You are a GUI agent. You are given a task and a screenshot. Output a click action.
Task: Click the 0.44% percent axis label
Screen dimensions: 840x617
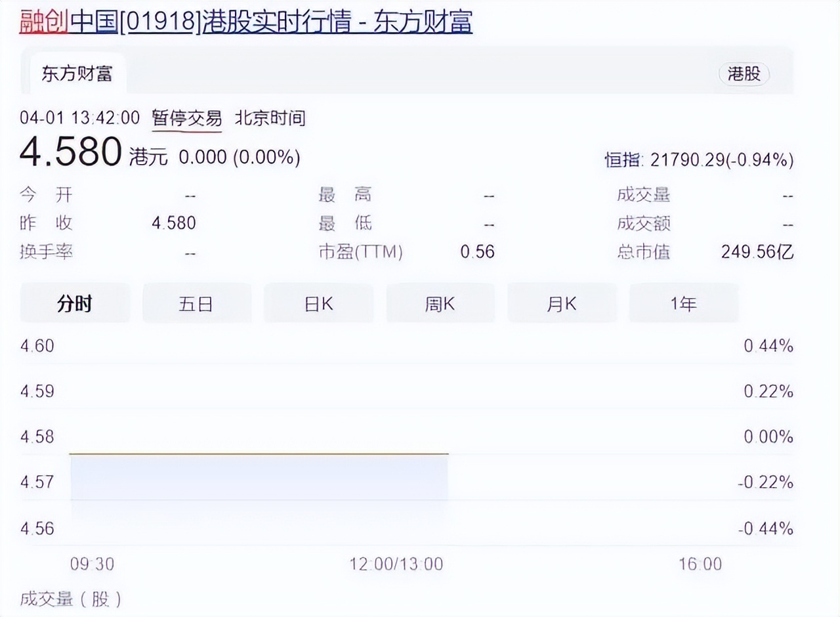pos(768,346)
